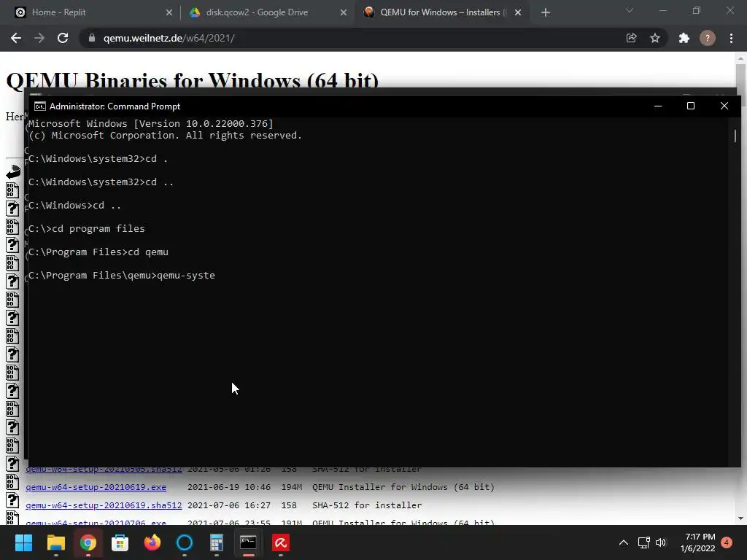Viewport: 747px width, 560px height.
Task: Minimize the Command Prompt window
Action: [658, 106]
